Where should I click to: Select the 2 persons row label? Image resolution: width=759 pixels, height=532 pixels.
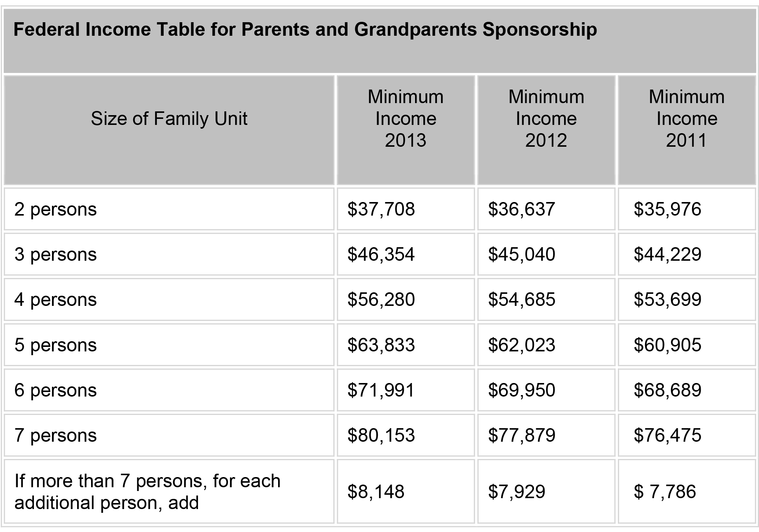56,209
